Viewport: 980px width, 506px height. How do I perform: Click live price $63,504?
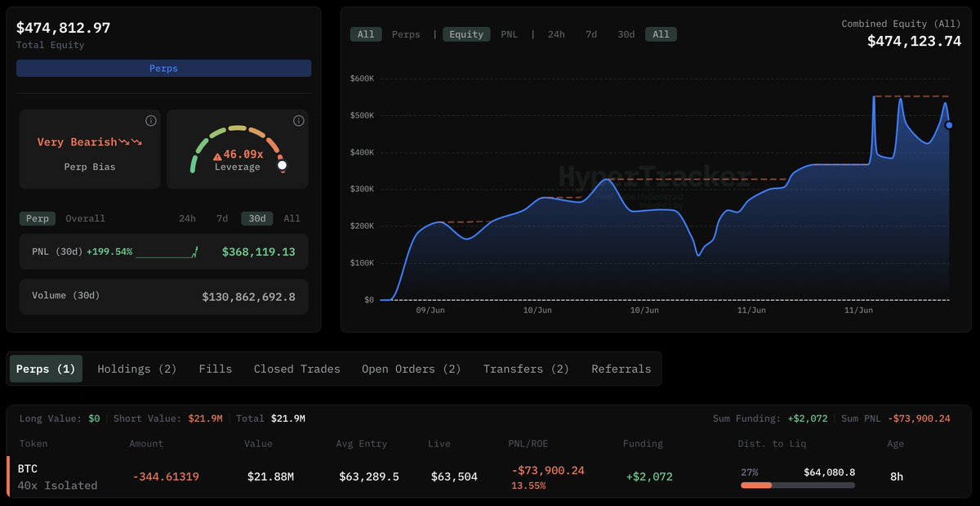pyautogui.click(x=452, y=477)
